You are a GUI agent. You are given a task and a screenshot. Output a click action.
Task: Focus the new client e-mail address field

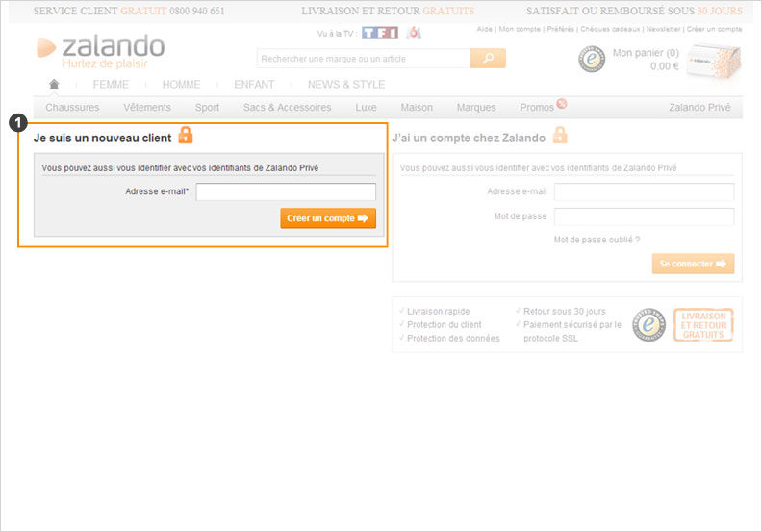[x=286, y=192]
